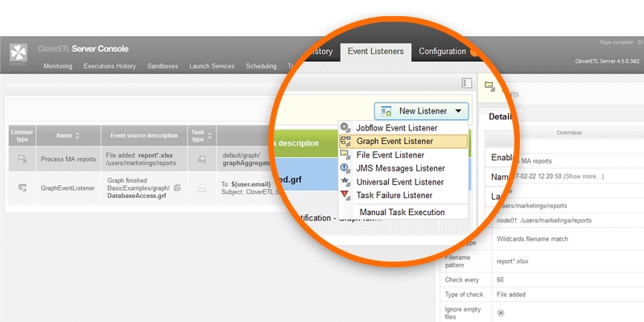Open the Launch Services tab

point(212,66)
